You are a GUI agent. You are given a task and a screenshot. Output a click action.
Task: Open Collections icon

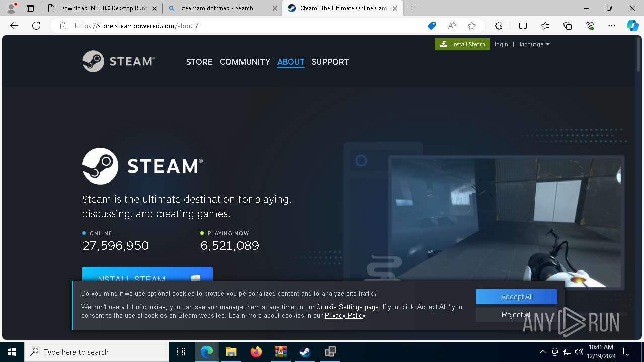568,26
